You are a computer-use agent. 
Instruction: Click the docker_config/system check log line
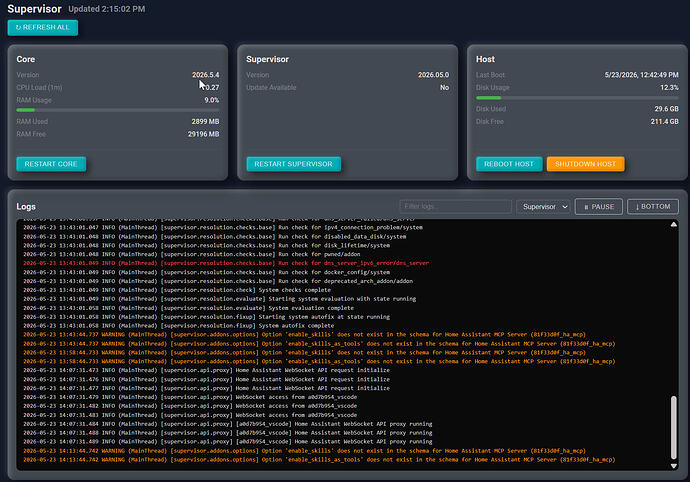point(206,272)
